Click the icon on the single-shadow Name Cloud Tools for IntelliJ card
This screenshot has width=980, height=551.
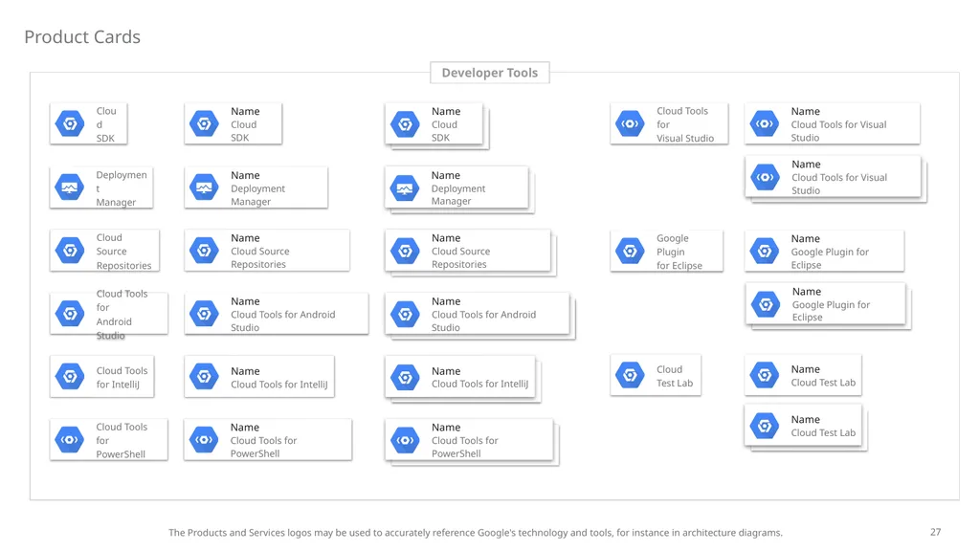[x=205, y=377]
